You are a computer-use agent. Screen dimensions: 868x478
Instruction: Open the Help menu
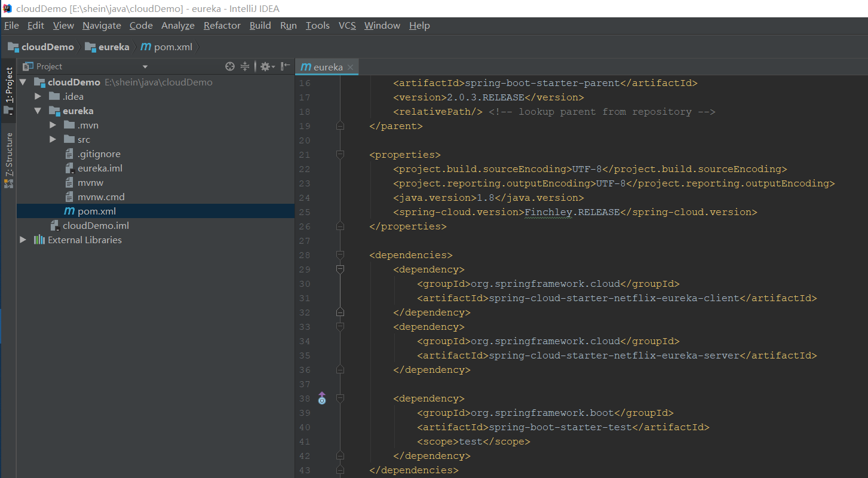(419, 25)
